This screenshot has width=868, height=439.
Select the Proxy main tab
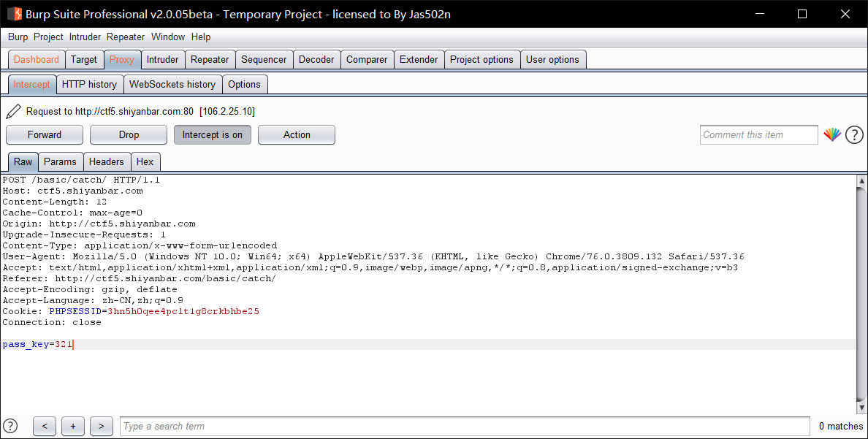tap(122, 59)
